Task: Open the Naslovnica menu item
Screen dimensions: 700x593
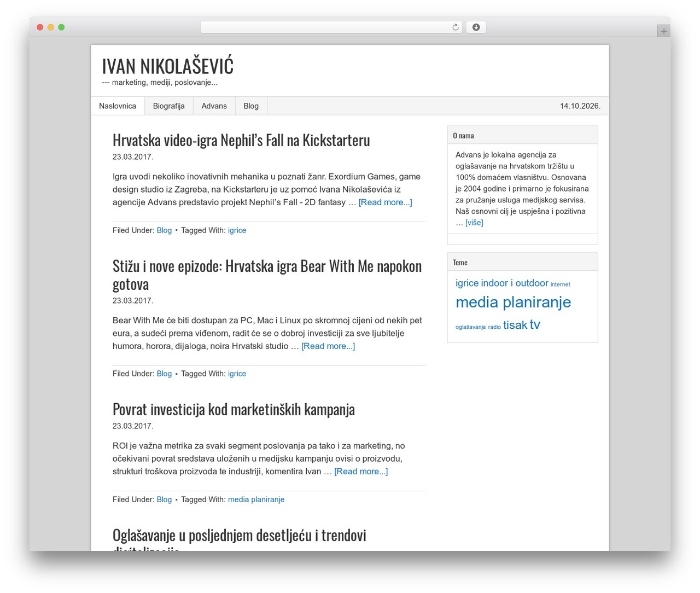Action: coord(118,106)
